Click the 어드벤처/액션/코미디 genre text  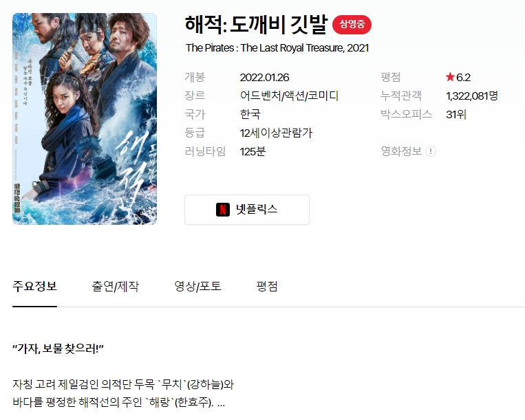point(289,96)
